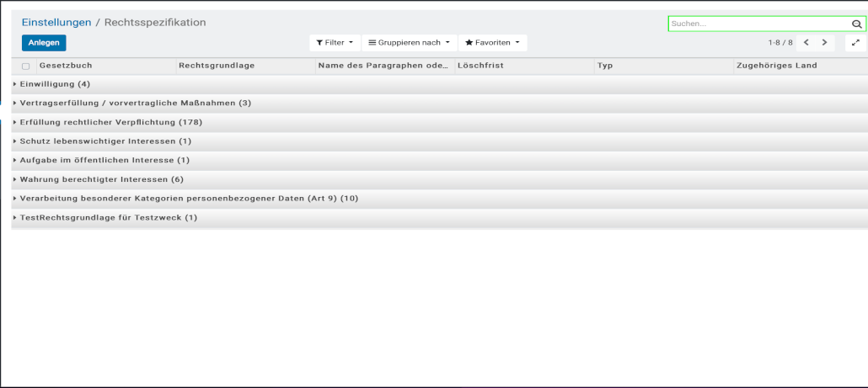868x388 pixels.
Task: Expand Vertragserfüllung / vorvertragliche Maßnahmen group
Action: point(135,103)
